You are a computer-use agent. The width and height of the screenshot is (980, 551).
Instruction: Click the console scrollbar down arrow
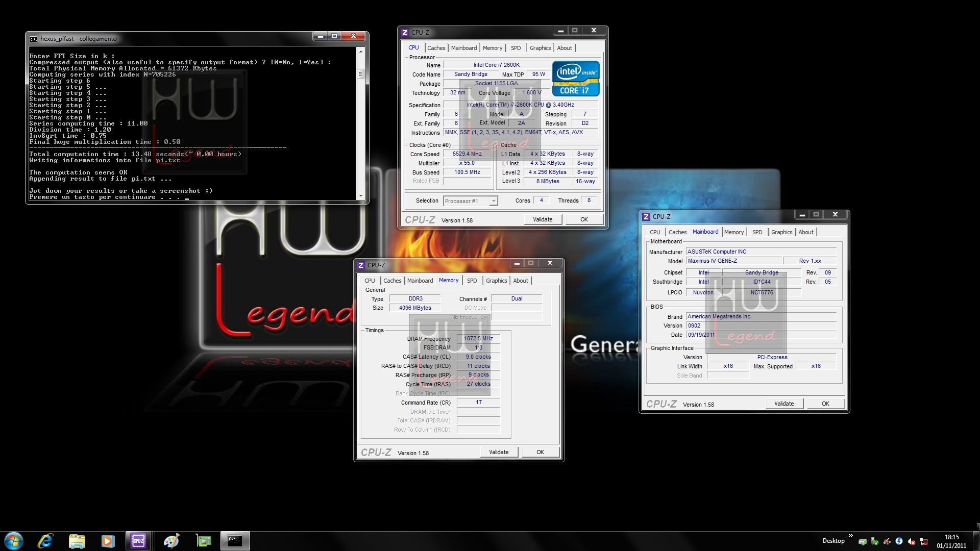pos(361,196)
